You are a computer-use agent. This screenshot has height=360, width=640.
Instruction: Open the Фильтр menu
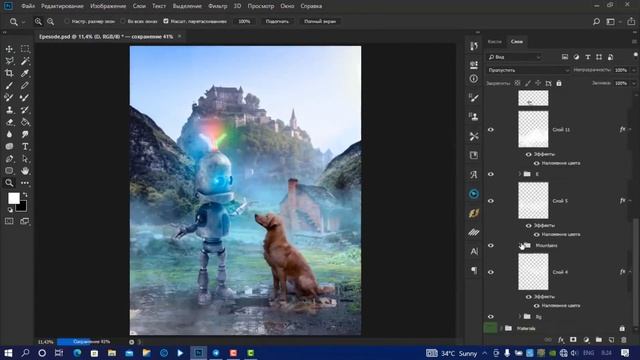(x=218, y=6)
